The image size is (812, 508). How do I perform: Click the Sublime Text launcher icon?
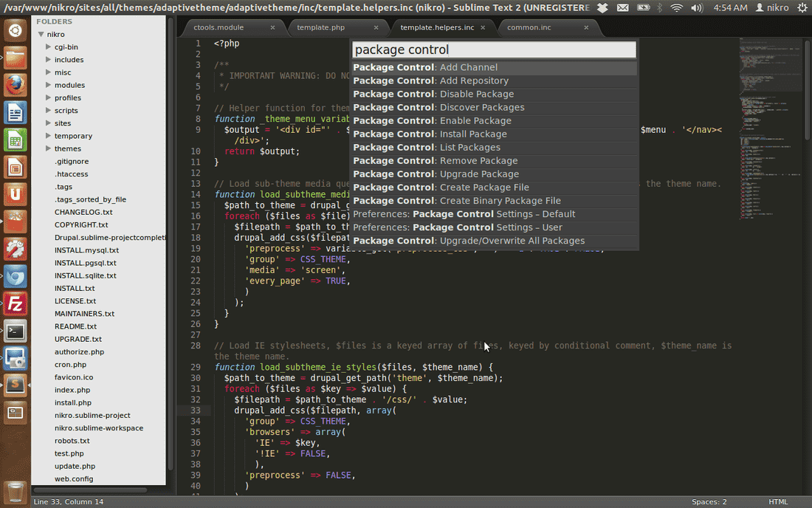click(x=15, y=385)
